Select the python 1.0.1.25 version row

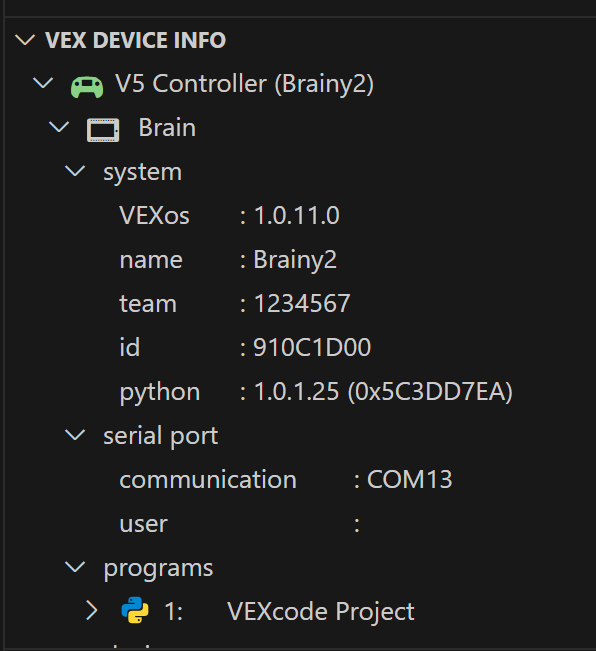[x=300, y=392]
